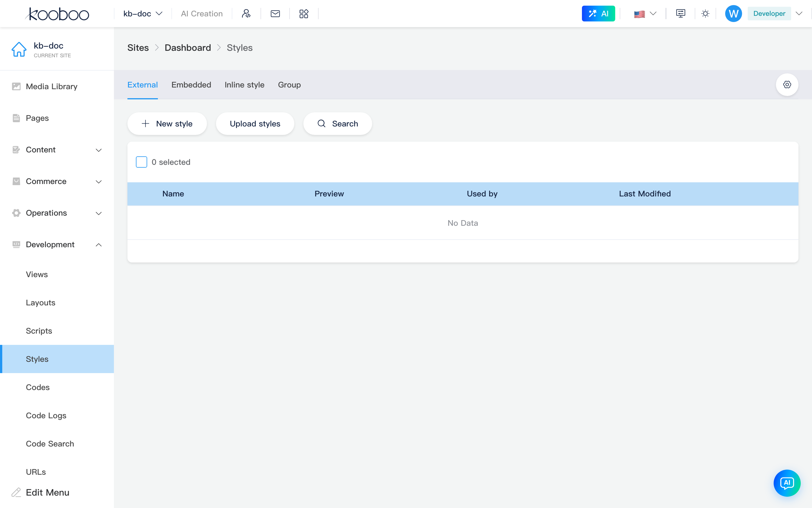Viewport: 812px width, 508px height.
Task: Select Styles in sidebar
Action: 57,359
